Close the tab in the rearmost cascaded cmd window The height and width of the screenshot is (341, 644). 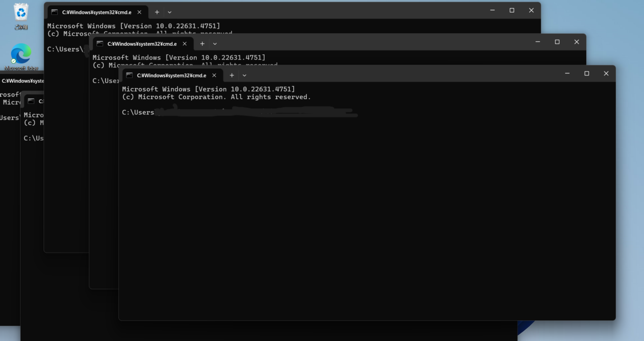point(139,12)
